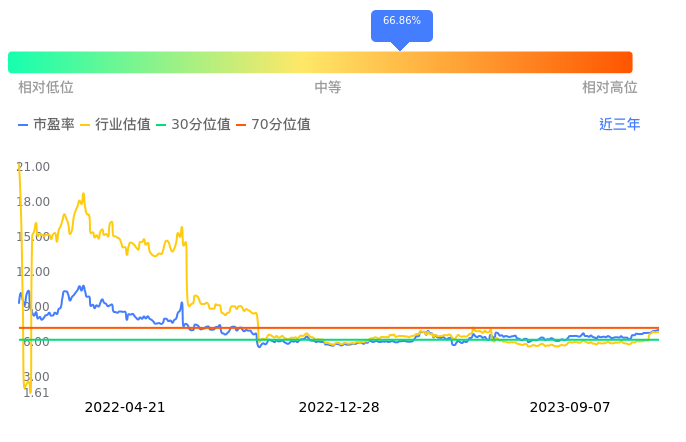686x442 pixels.
Task: Click the 12.00 y-axis label
Action: click(x=34, y=272)
